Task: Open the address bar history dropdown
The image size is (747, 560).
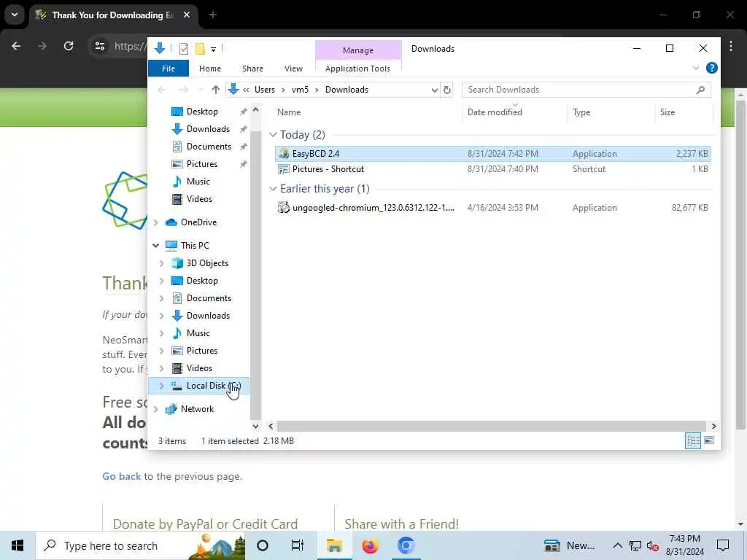Action: pyautogui.click(x=434, y=90)
